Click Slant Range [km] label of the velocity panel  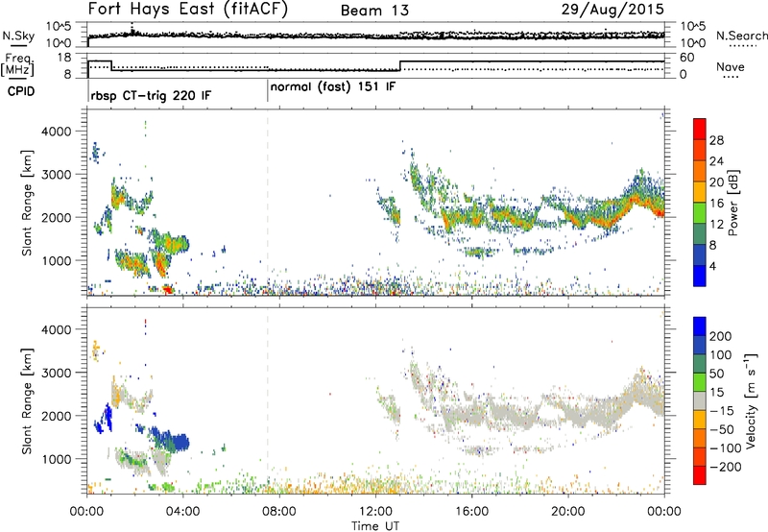(27, 400)
